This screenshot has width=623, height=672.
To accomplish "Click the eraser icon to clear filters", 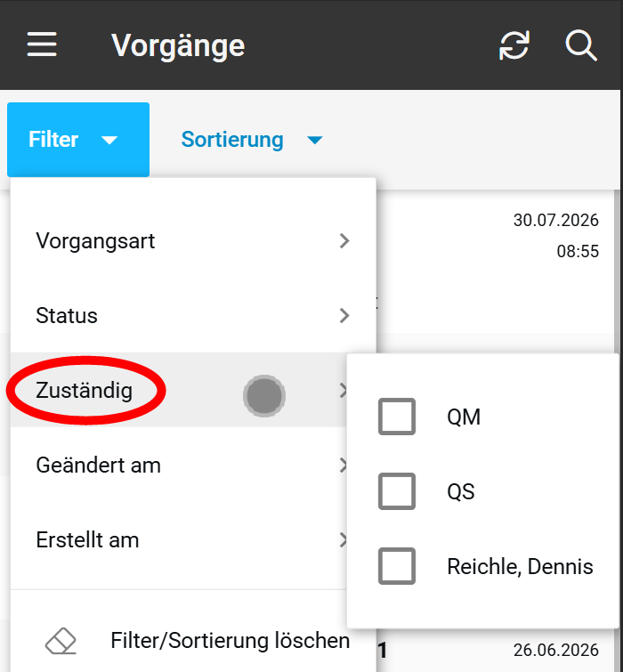I will click(x=61, y=641).
